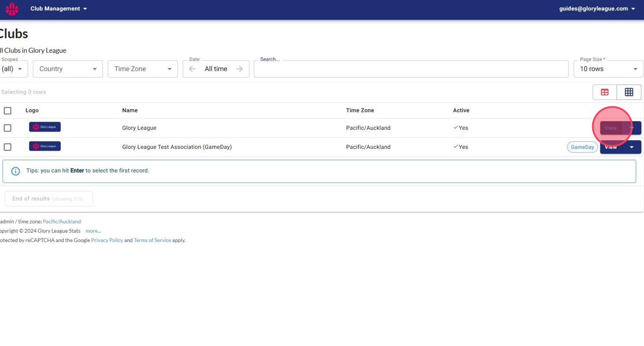Viewport: 644px width, 346px height.
Task: Click the Yes active cell of Test Association row
Action: pos(461,147)
